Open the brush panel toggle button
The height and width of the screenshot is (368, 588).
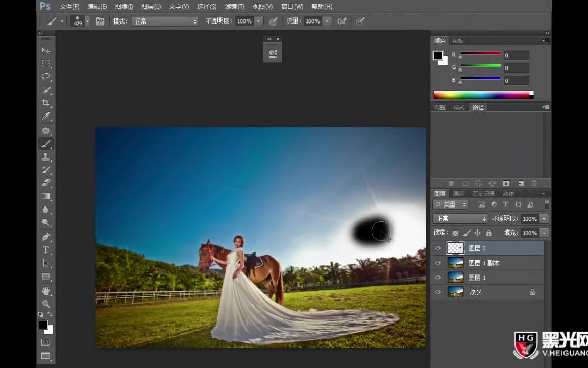[x=100, y=21]
